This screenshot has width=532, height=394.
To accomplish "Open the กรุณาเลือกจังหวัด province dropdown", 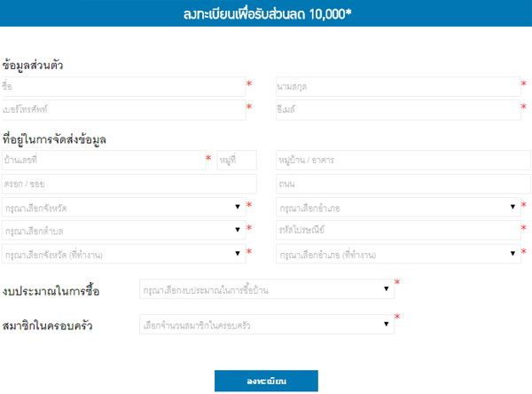I will pos(122,207).
